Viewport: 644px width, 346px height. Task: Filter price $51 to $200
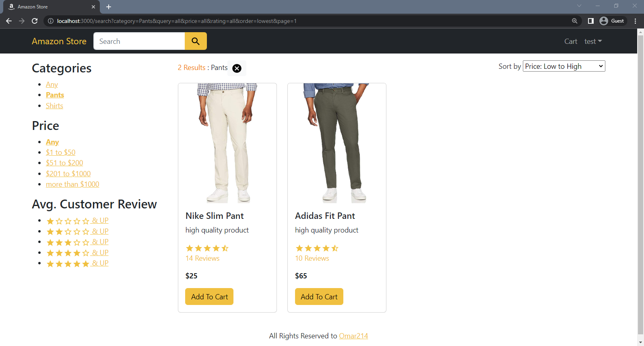(x=64, y=163)
